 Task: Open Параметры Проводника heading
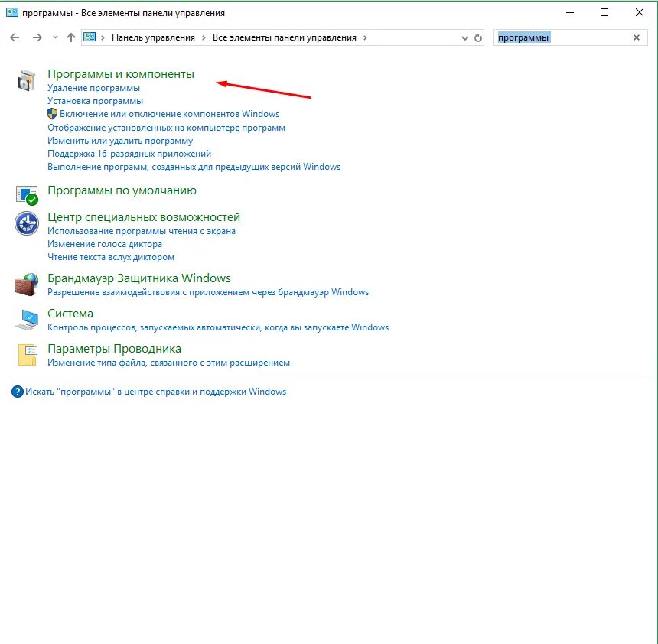tap(114, 349)
